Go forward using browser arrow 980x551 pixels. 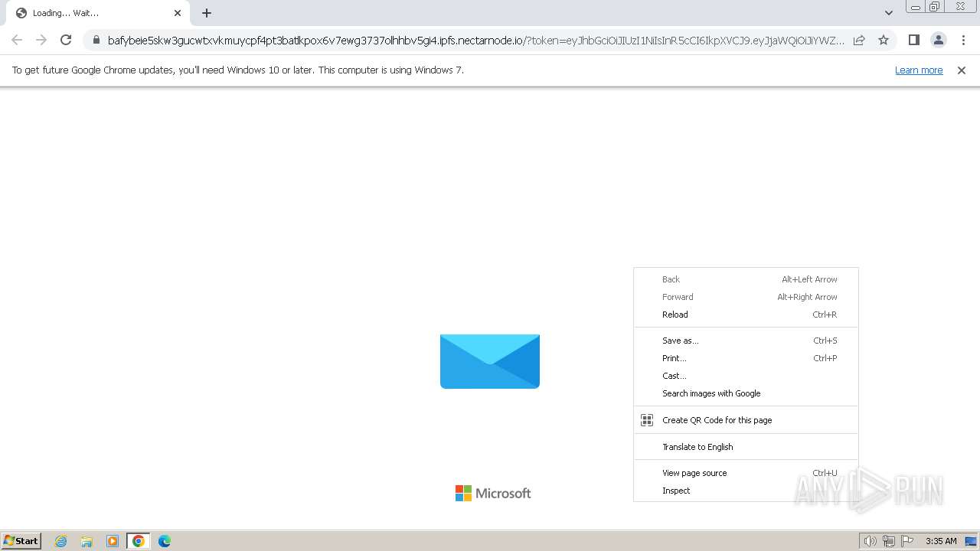pyautogui.click(x=41, y=40)
